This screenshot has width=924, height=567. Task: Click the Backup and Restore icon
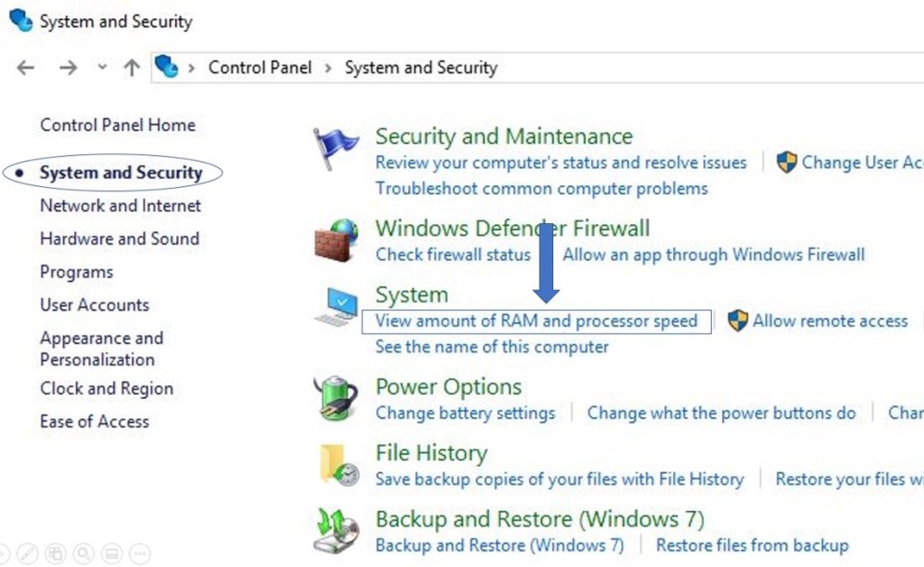[336, 531]
